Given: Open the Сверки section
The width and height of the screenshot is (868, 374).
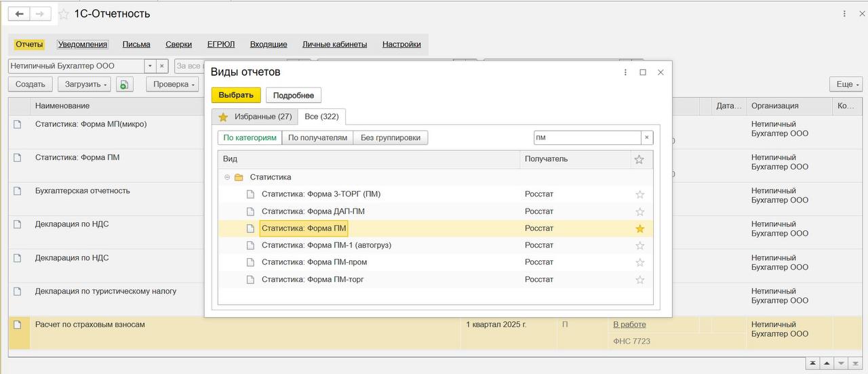Looking at the screenshot, I should click(178, 44).
